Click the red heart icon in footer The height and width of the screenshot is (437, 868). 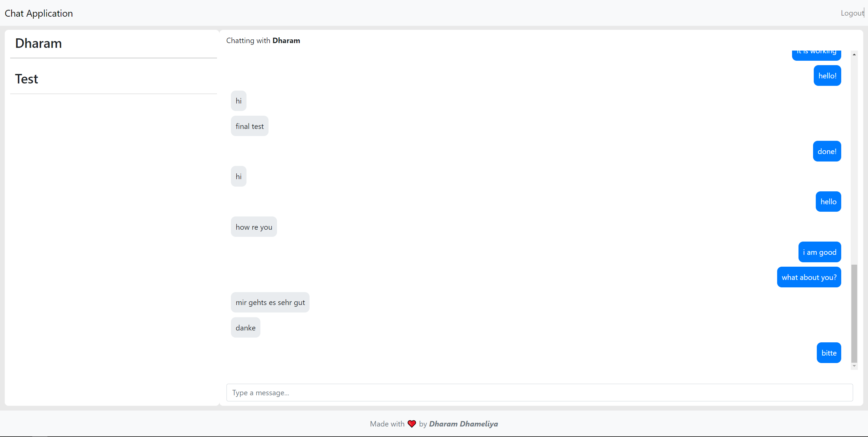412,424
